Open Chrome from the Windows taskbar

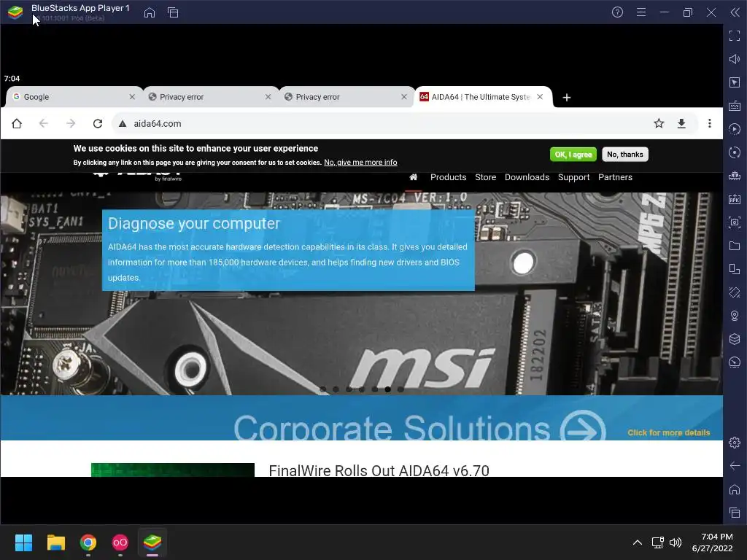[88, 542]
